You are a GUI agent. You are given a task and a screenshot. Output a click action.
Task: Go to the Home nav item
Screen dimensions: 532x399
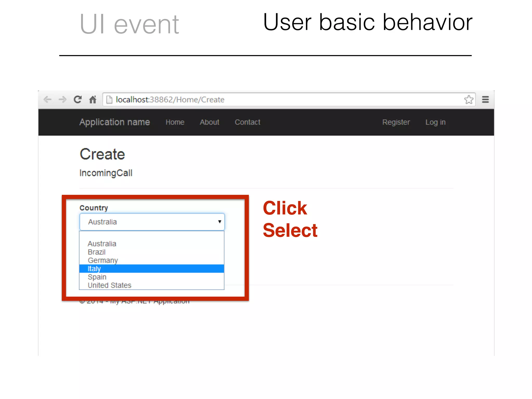pyautogui.click(x=175, y=122)
